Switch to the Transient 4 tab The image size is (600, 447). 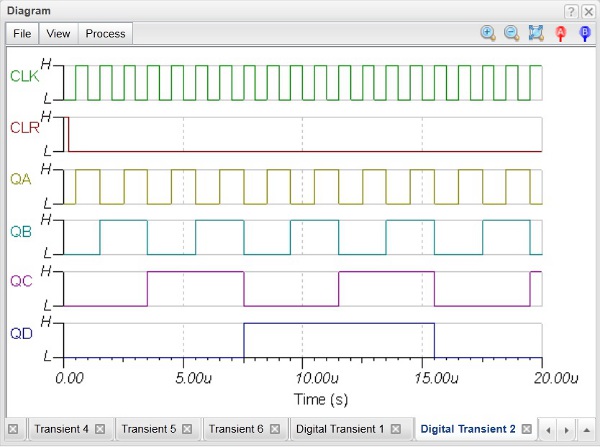(62, 429)
